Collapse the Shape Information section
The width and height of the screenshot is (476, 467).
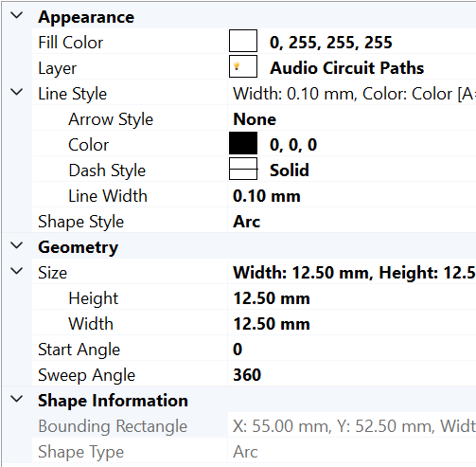tap(16, 399)
